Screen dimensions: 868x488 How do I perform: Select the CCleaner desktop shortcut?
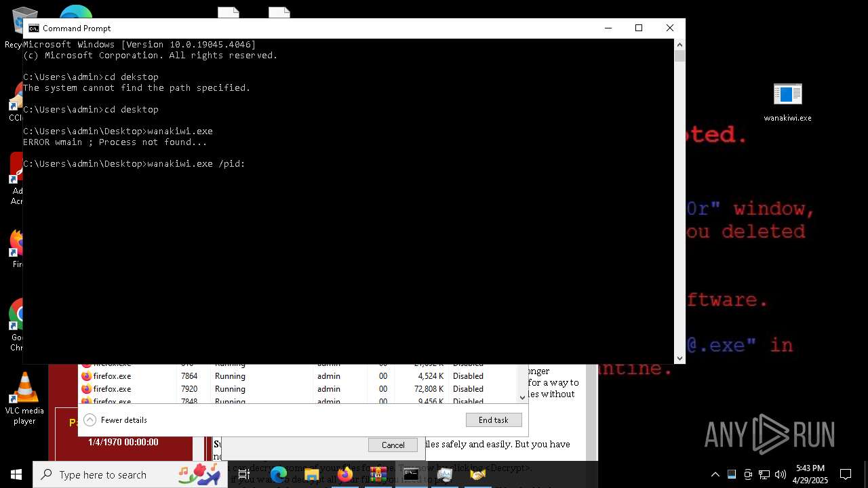click(16, 102)
